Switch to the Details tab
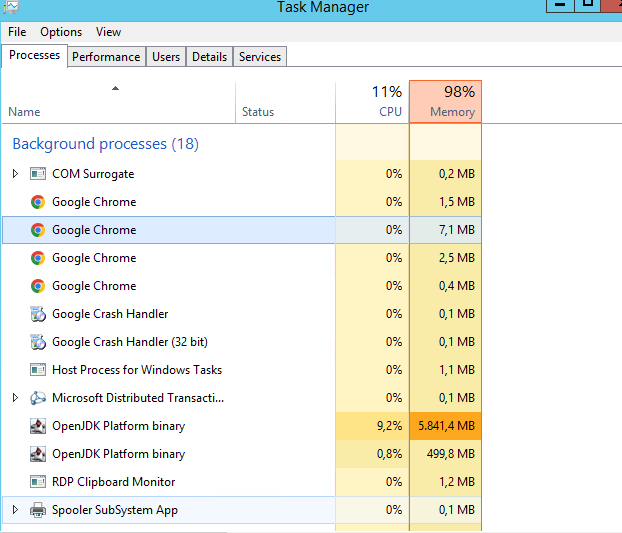Viewport: 622px width, 533px height. (209, 57)
